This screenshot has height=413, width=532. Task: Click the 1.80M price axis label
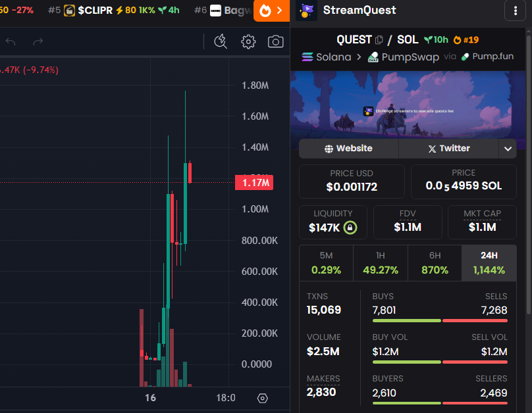pyautogui.click(x=255, y=85)
